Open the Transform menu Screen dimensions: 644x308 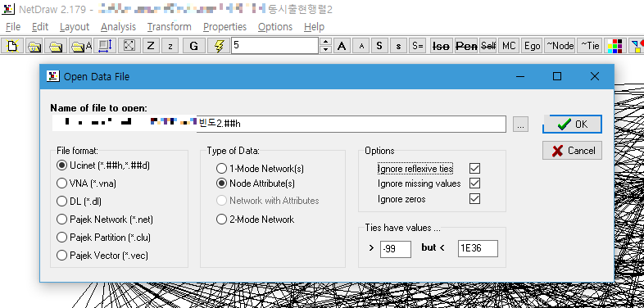(x=170, y=27)
